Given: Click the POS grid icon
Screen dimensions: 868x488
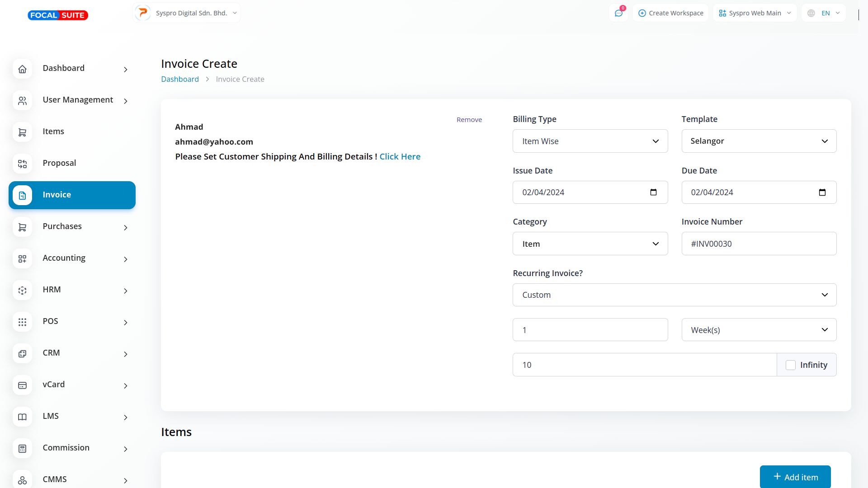Looking at the screenshot, I should 22,322.
